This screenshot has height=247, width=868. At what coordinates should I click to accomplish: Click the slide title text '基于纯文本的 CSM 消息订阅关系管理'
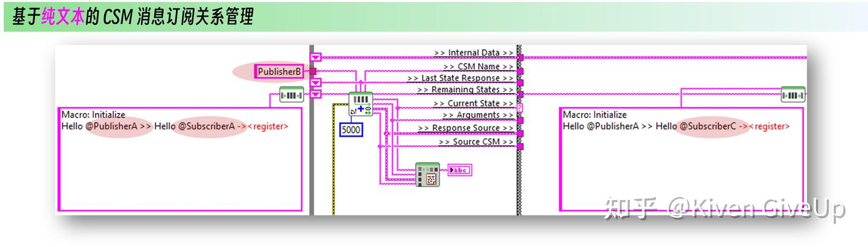coord(133,17)
